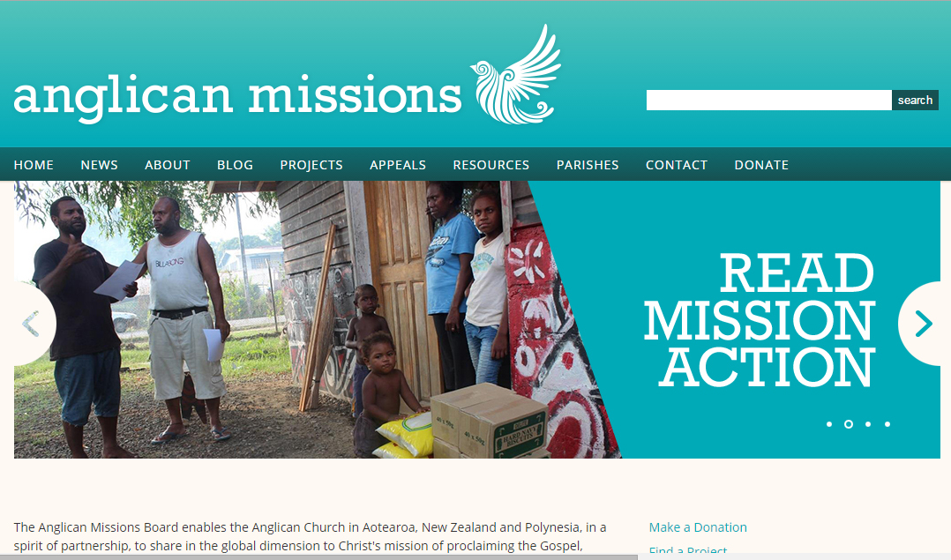Open the APPEALS section
The width and height of the screenshot is (951, 560).
point(398,165)
